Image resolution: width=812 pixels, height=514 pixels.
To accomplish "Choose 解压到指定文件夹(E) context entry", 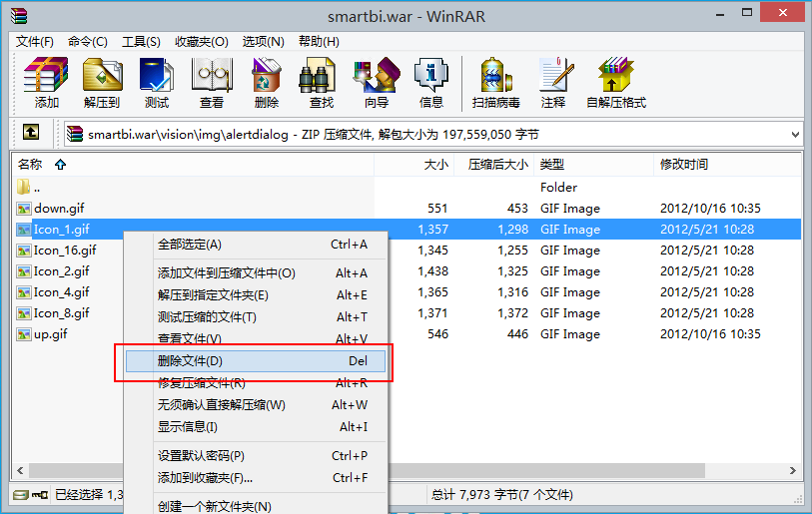I will point(256,295).
